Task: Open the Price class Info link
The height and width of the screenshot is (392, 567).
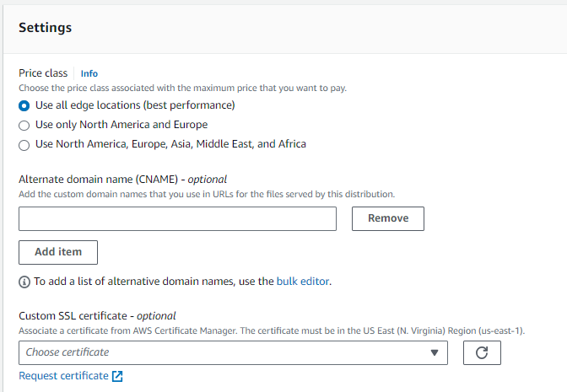Action: [89, 73]
